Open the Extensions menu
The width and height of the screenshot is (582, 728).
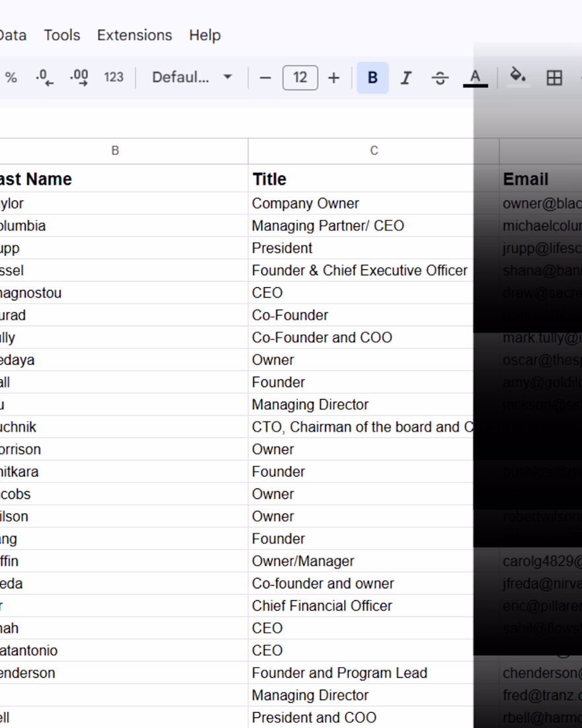pyautogui.click(x=135, y=35)
